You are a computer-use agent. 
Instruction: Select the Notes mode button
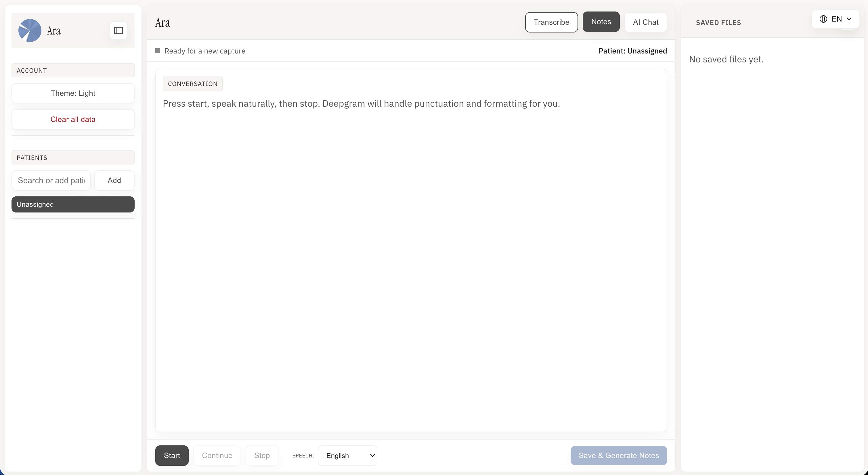[x=601, y=22]
